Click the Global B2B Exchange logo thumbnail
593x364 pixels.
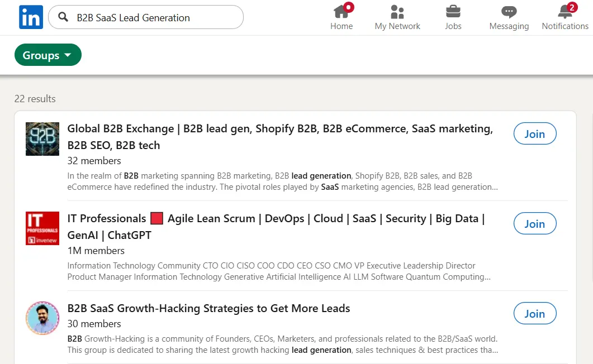pos(42,139)
